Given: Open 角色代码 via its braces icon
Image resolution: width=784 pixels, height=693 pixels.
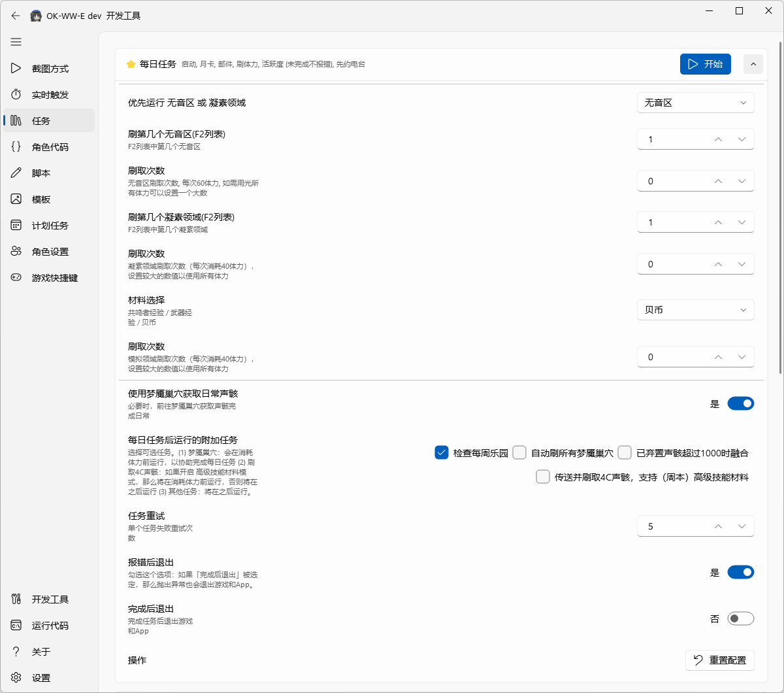Looking at the screenshot, I should (16, 147).
